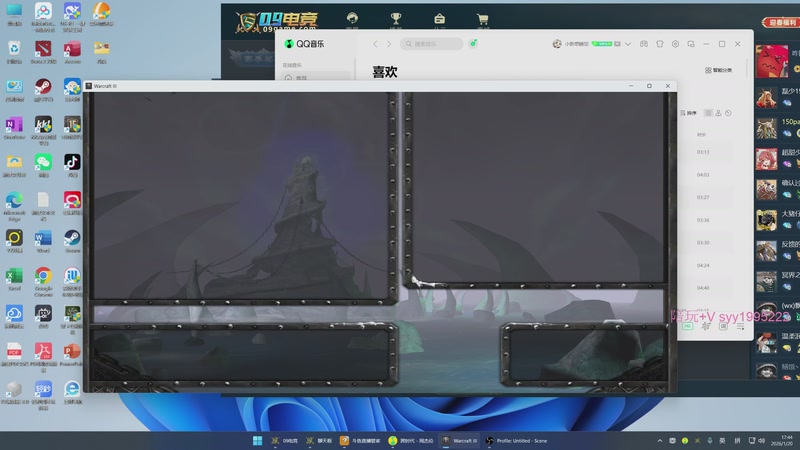The height and width of the screenshot is (450, 800).
Task: Launch Dota 2 from the desktop shortcut
Action: pyautogui.click(x=43, y=52)
